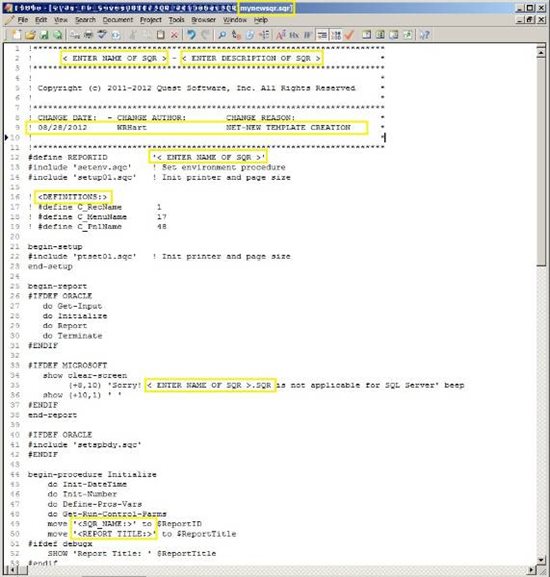
Task: Open the Browser menu
Action: click(x=203, y=20)
